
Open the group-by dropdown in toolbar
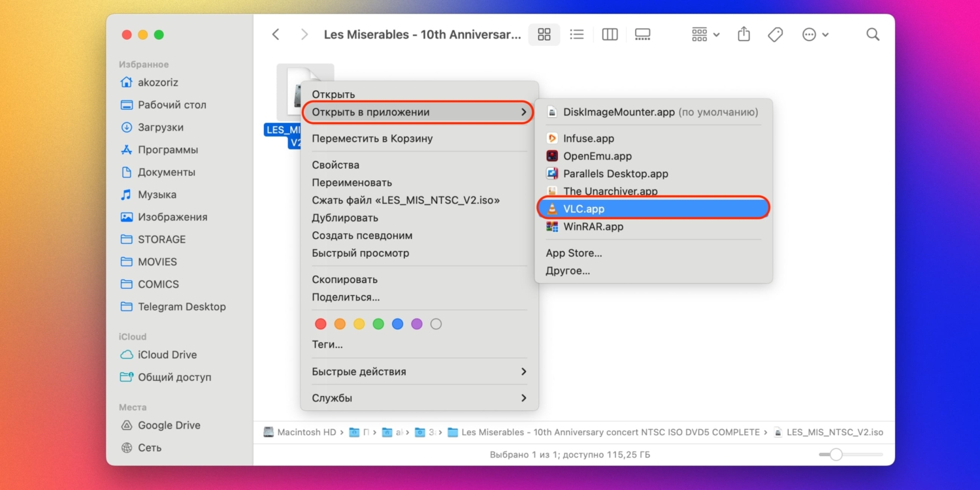705,35
